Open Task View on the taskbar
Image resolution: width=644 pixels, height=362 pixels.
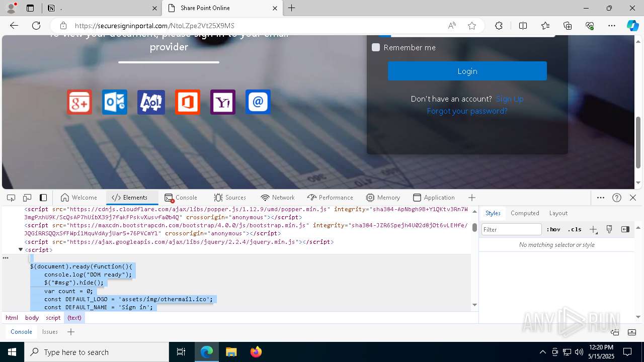point(181,352)
